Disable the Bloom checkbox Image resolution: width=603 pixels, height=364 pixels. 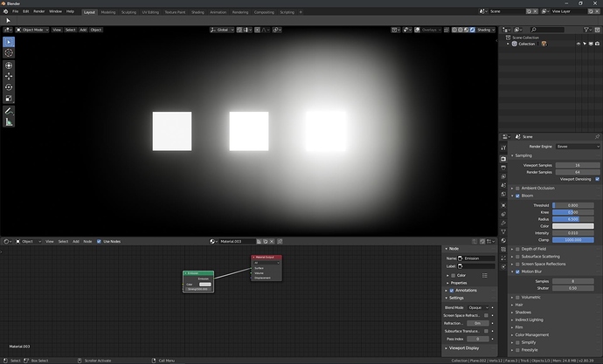[517, 196]
